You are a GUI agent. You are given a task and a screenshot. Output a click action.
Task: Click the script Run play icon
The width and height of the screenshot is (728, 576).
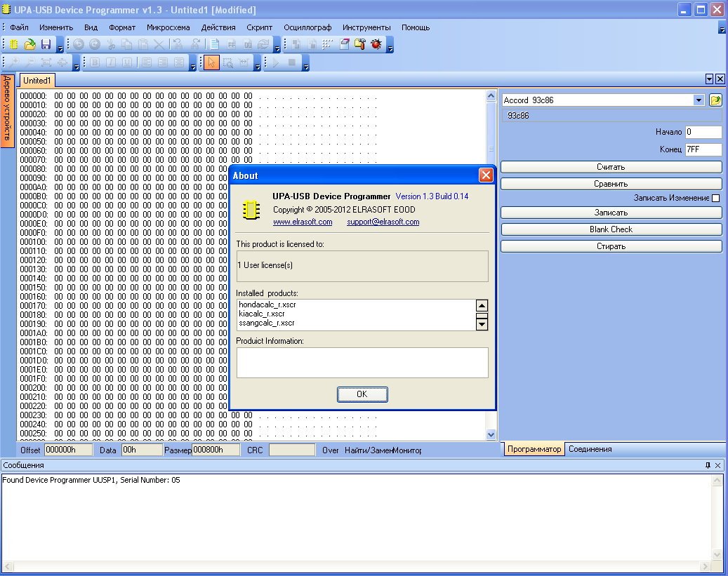tap(276, 62)
